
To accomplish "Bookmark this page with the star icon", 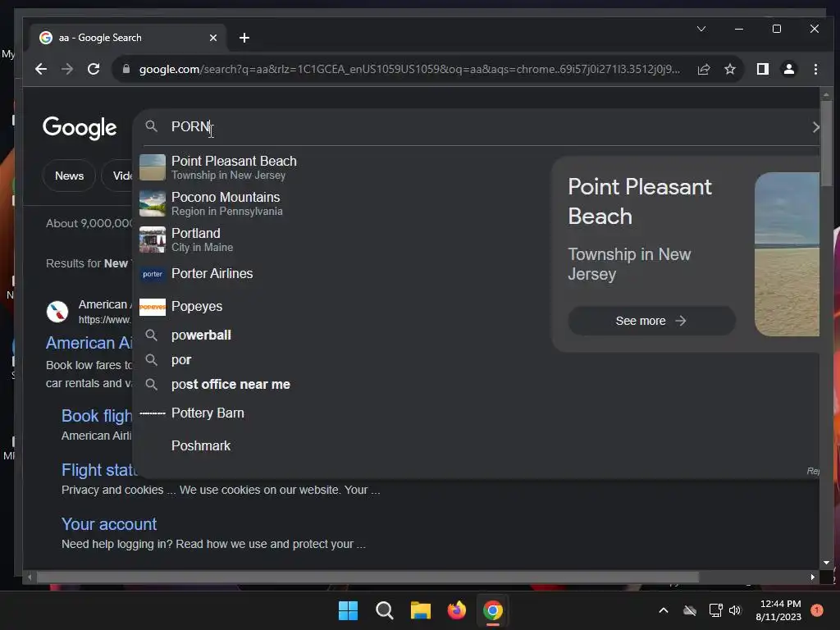I will tap(729, 69).
